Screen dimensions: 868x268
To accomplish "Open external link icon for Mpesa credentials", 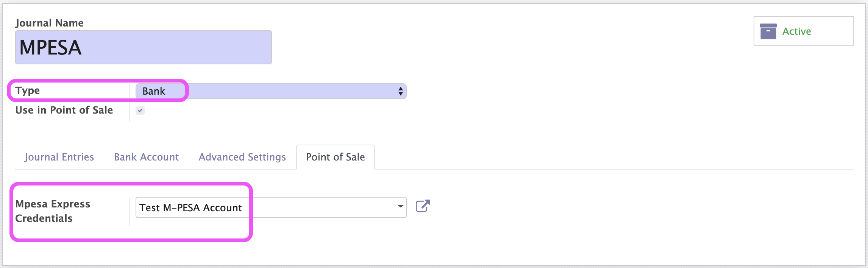I will click(x=423, y=206).
